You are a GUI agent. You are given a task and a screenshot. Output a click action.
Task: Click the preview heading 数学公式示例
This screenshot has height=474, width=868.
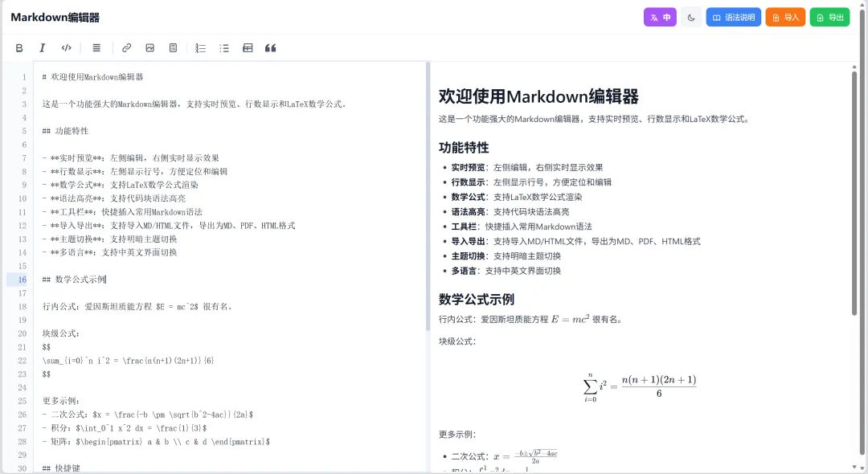pyautogui.click(x=477, y=299)
